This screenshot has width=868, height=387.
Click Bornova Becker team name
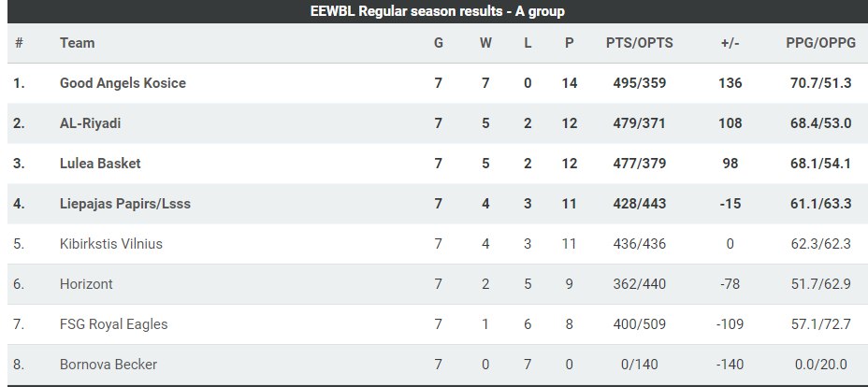coord(108,365)
